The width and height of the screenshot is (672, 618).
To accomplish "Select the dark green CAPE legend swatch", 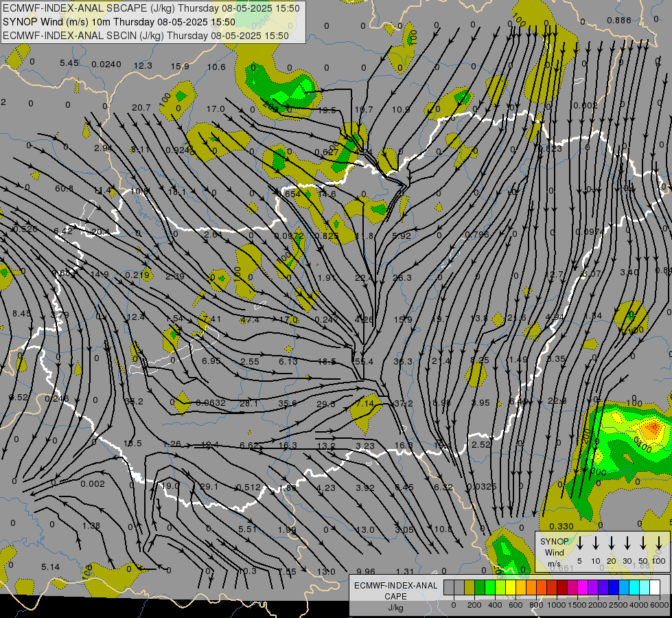I will click(480, 587).
